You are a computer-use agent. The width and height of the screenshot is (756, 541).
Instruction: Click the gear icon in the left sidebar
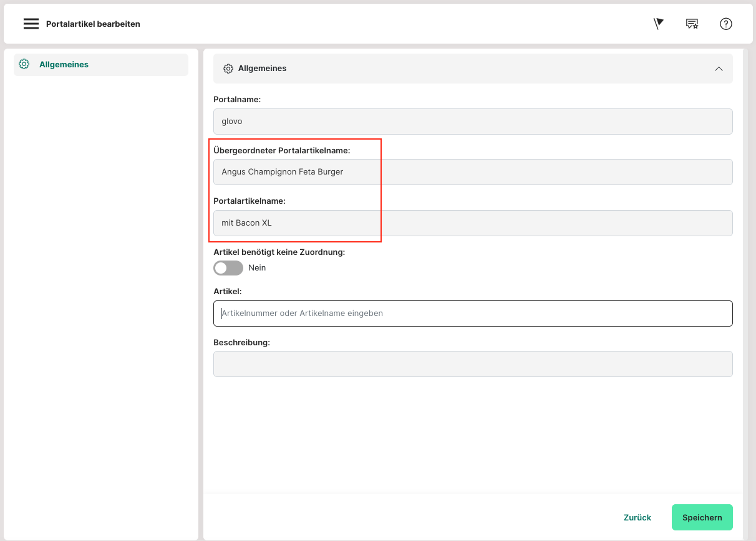point(24,64)
